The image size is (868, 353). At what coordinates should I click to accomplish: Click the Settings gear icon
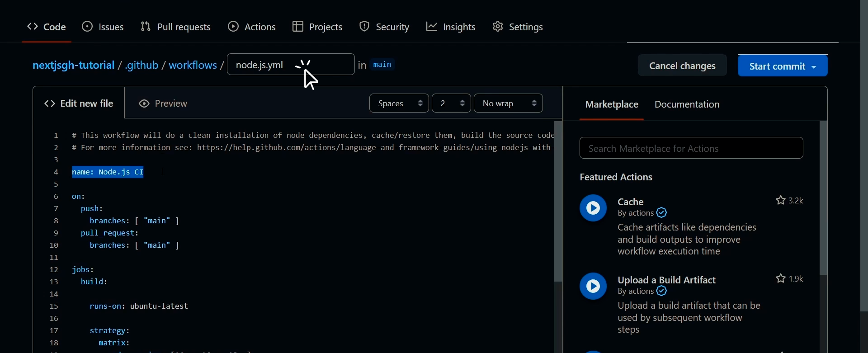497,27
